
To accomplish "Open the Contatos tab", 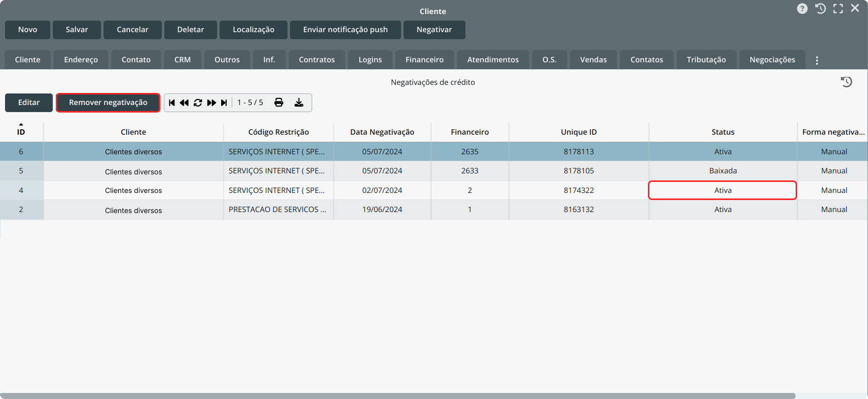I will (x=647, y=60).
